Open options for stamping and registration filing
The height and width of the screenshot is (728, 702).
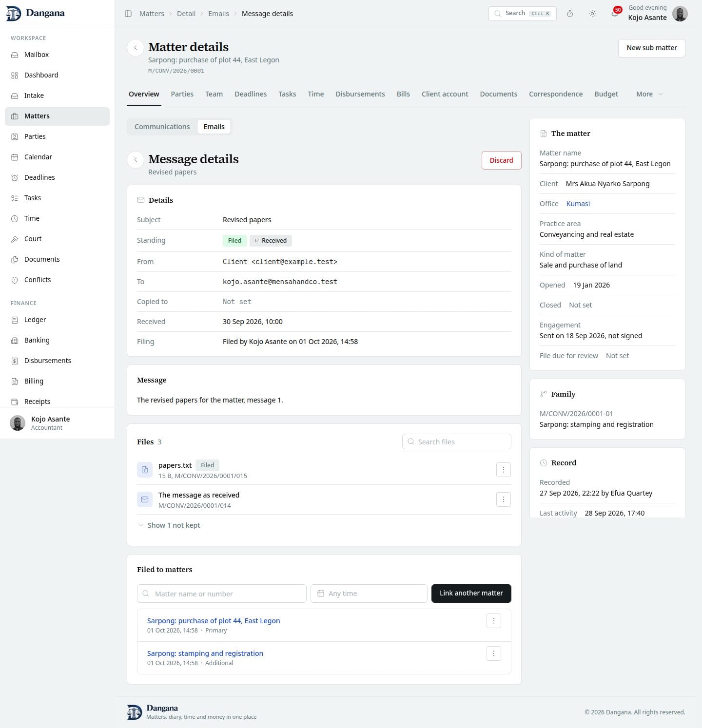(x=493, y=653)
